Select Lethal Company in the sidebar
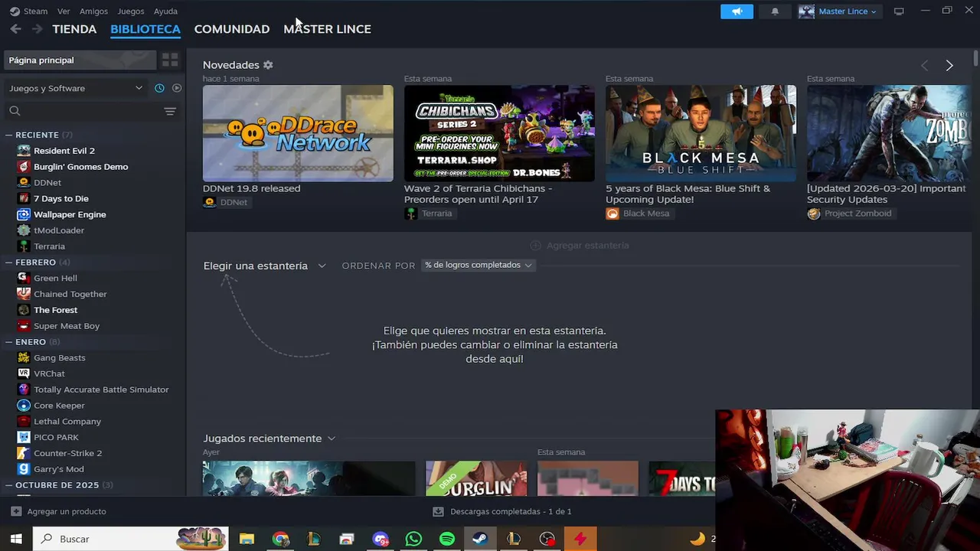The height and width of the screenshot is (551, 980). click(67, 422)
